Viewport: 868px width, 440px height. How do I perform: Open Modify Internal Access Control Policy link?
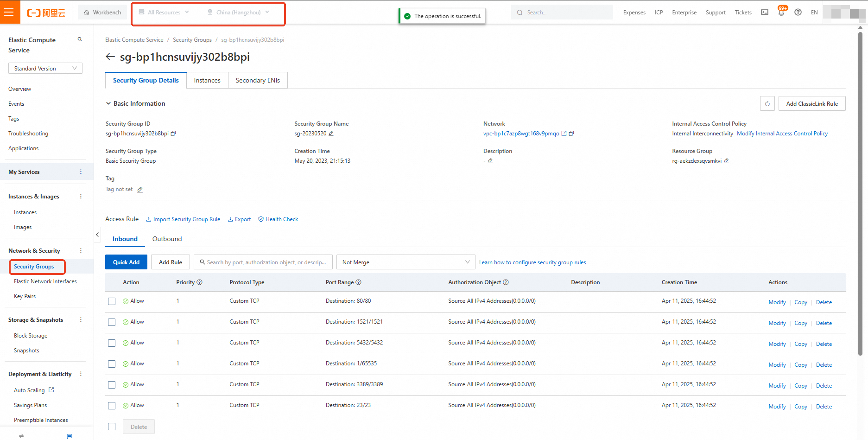pyautogui.click(x=782, y=134)
